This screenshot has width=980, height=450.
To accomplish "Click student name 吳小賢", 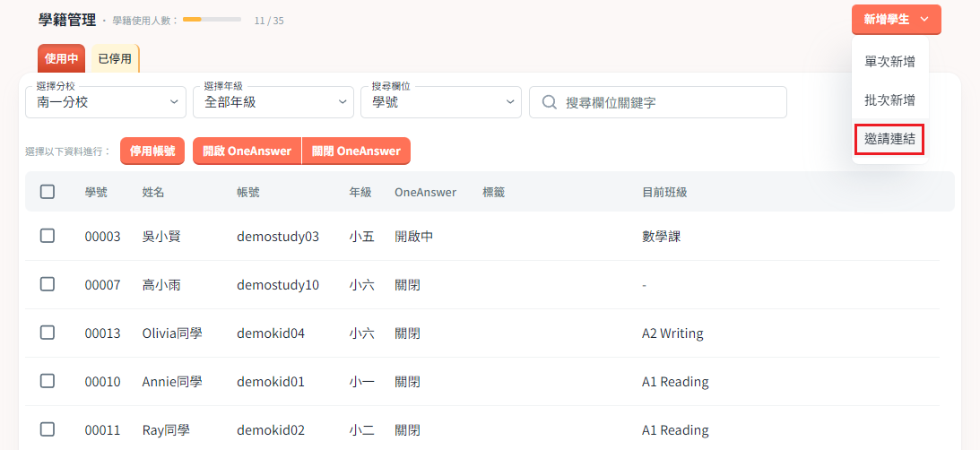I will click(162, 237).
